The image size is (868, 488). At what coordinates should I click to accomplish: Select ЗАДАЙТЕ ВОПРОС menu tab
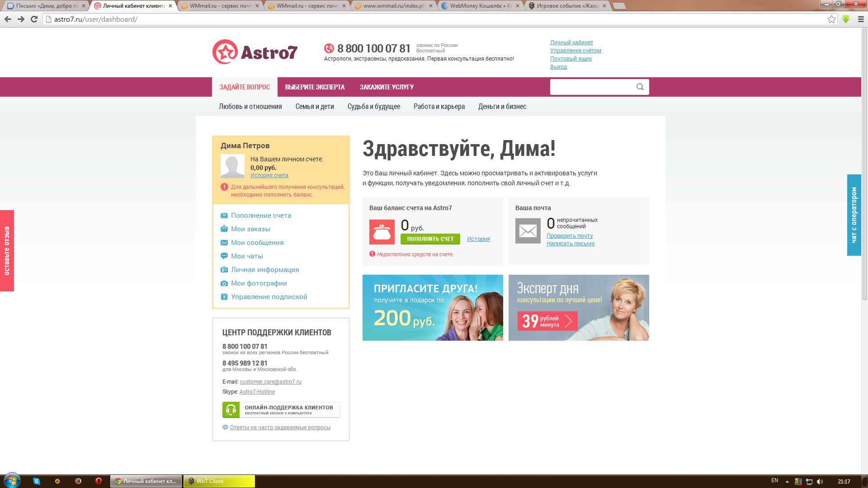click(x=245, y=87)
